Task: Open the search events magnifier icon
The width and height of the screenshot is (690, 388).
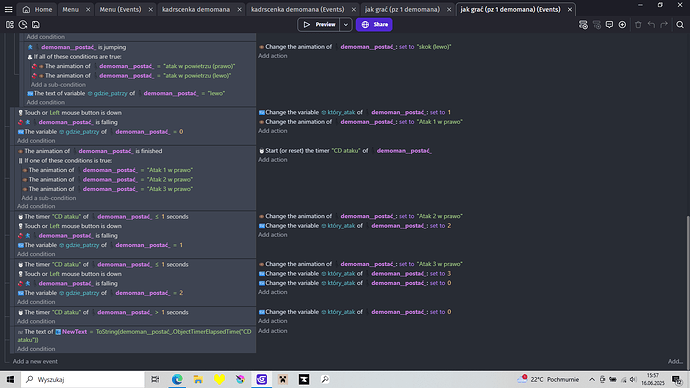Action: (680, 25)
